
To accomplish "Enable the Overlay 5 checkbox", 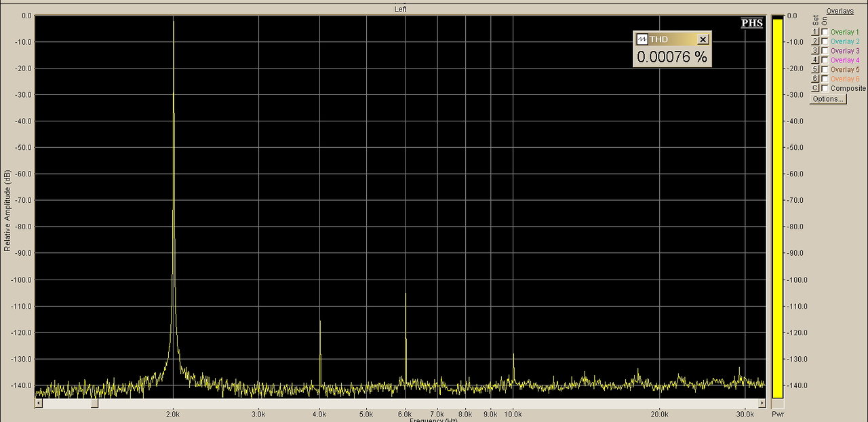I will (825, 69).
